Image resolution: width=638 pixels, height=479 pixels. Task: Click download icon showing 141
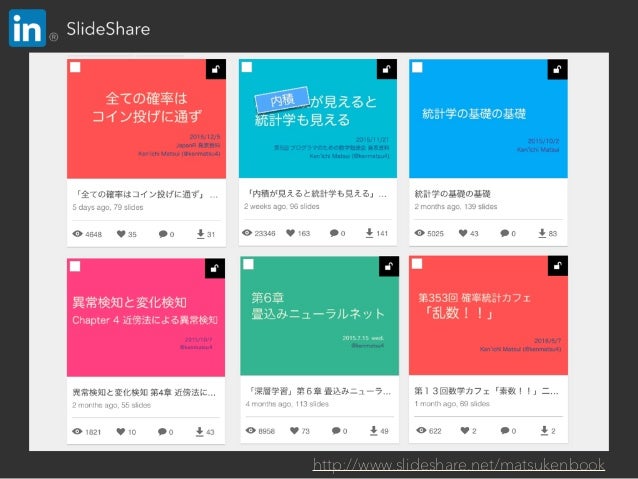(369, 233)
